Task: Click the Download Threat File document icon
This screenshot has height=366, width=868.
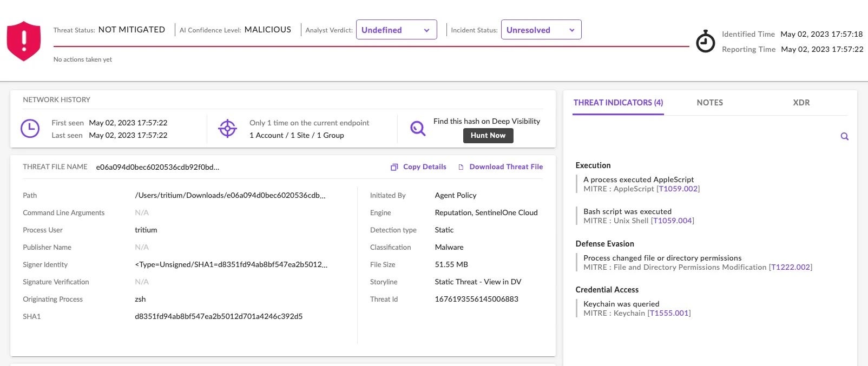Action: (x=461, y=167)
